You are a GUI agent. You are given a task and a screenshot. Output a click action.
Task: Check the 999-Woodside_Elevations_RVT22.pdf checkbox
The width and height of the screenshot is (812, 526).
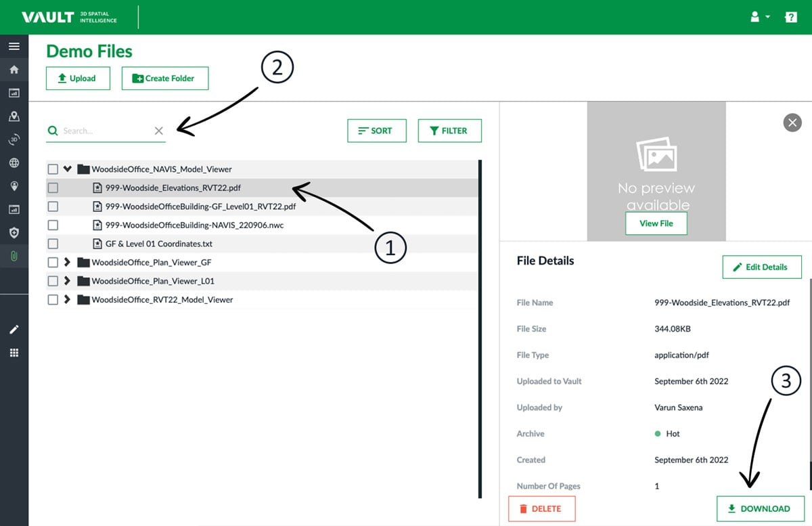tap(53, 188)
